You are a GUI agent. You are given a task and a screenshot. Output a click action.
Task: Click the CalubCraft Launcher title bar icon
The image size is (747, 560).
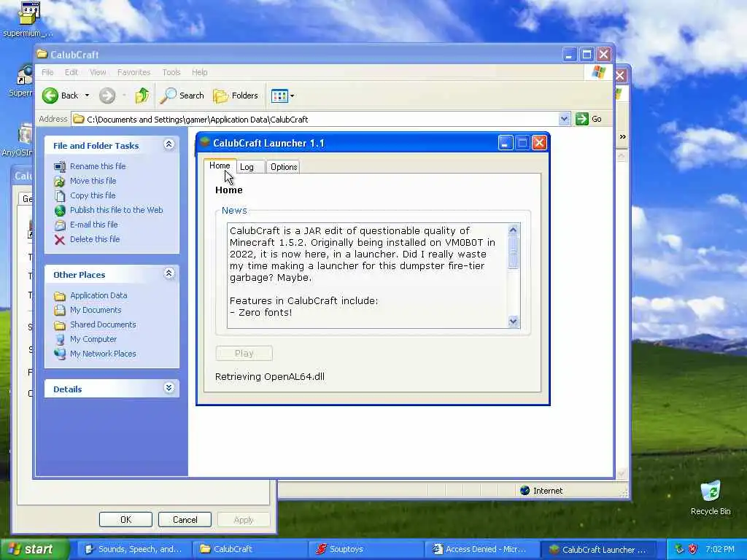pos(205,142)
